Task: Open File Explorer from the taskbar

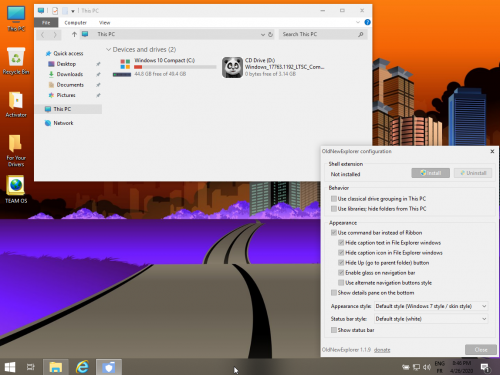Action: pyautogui.click(x=56, y=367)
